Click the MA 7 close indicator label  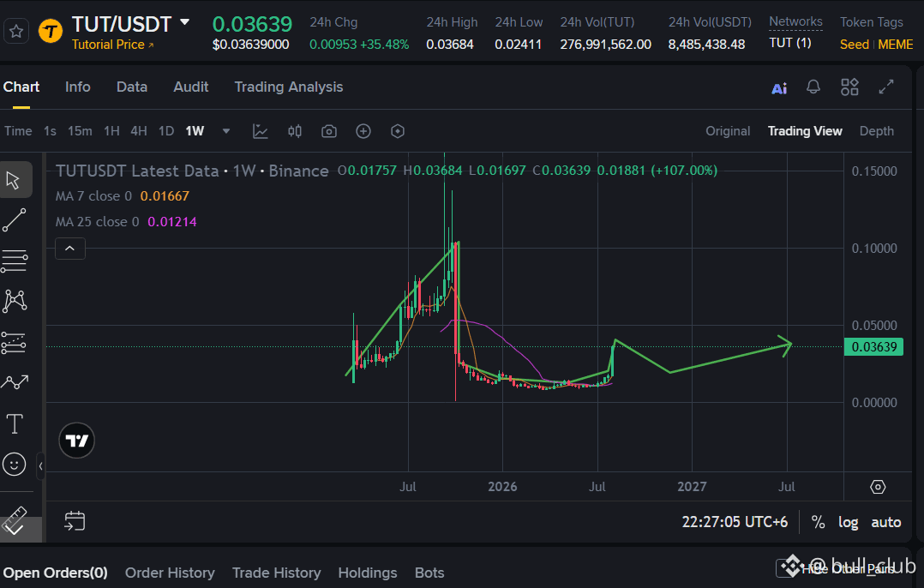(93, 196)
